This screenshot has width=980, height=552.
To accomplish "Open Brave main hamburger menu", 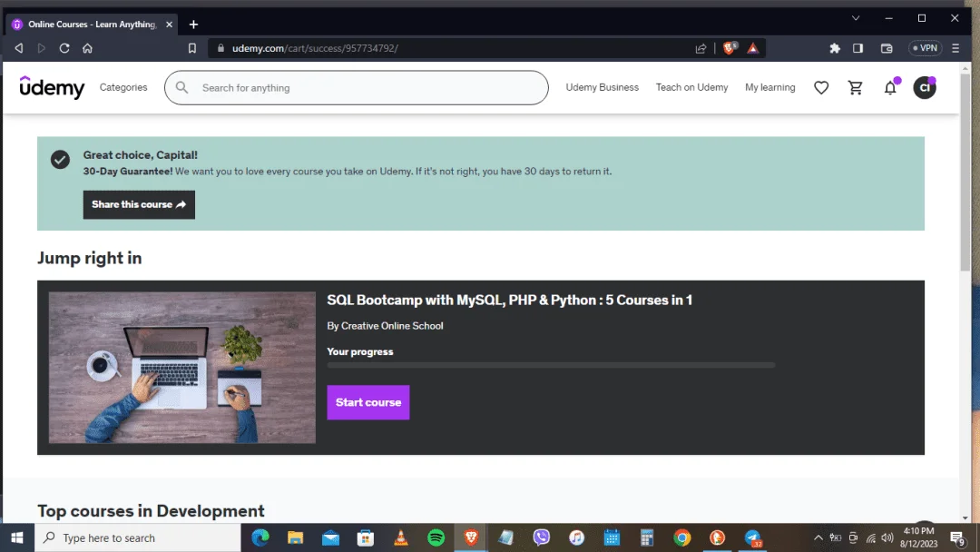I will (x=955, y=48).
